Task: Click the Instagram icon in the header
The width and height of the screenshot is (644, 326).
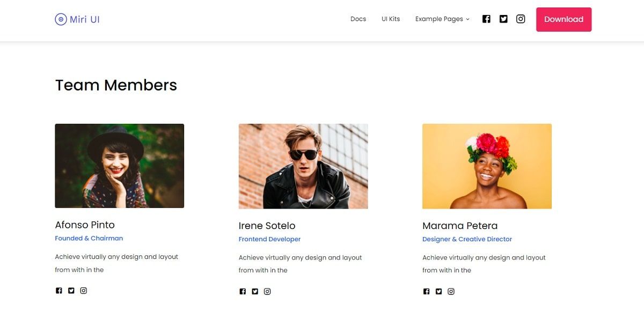Action: click(x=521, y=18)
